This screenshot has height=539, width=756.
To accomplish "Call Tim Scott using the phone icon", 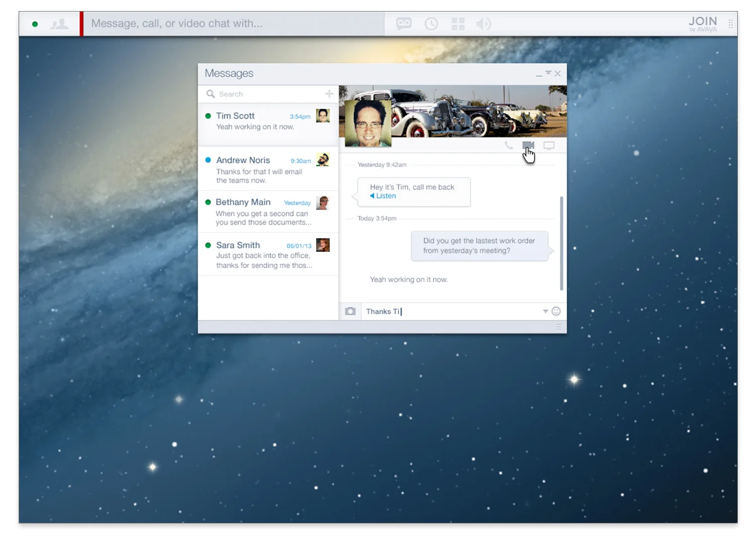I will [x=508, y=146].
